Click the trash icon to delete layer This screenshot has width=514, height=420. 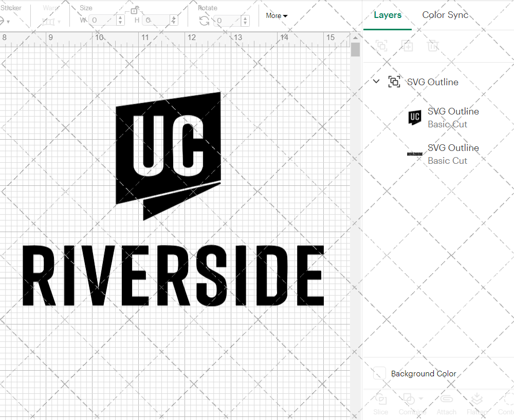[433, 46]
